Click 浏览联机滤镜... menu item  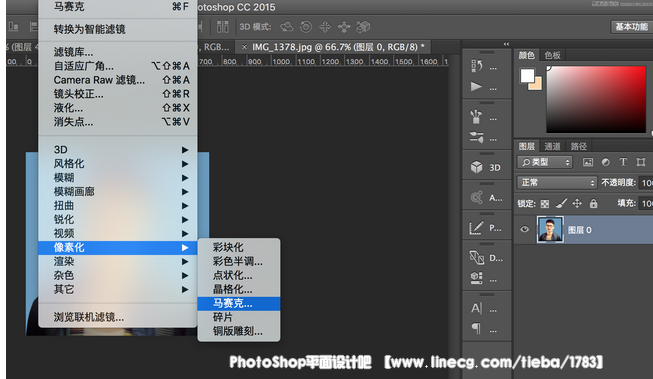click(118, 317)
